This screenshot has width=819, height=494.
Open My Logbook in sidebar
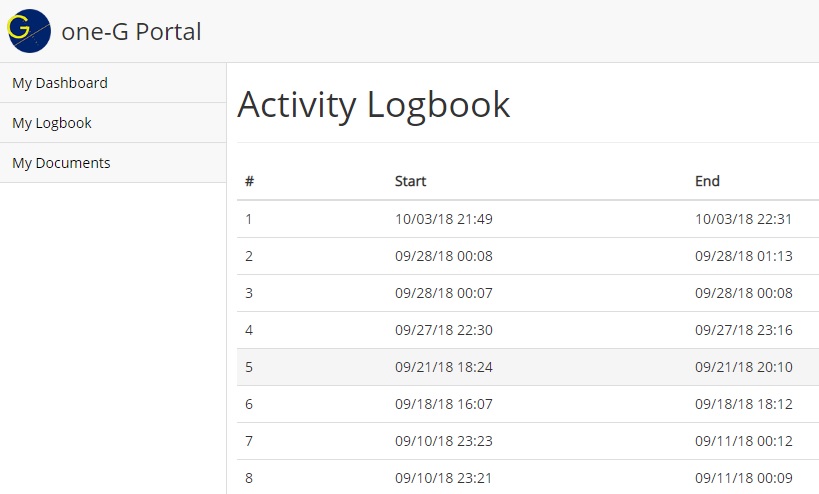pyautogui.click(x=52, y=123)
